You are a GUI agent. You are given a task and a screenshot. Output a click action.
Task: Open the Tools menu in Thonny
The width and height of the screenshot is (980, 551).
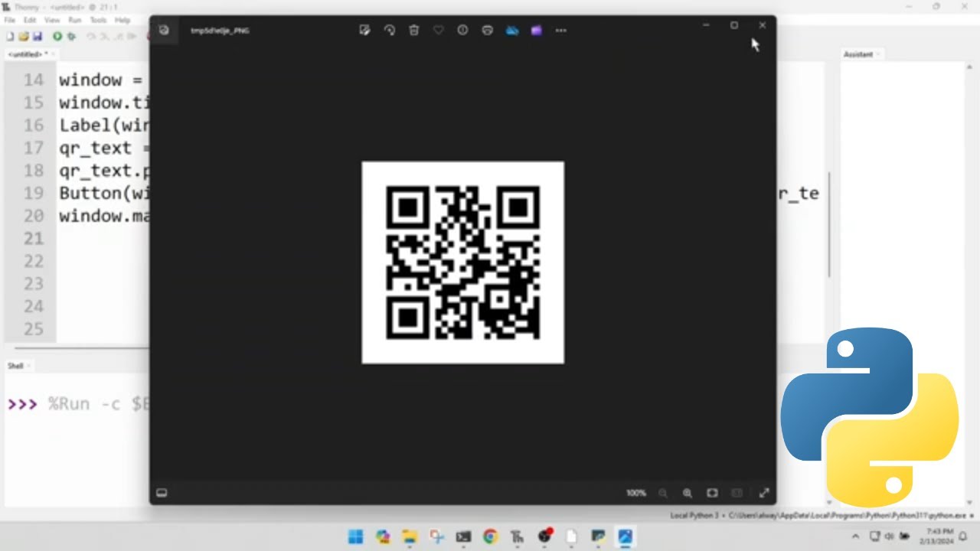98,20
